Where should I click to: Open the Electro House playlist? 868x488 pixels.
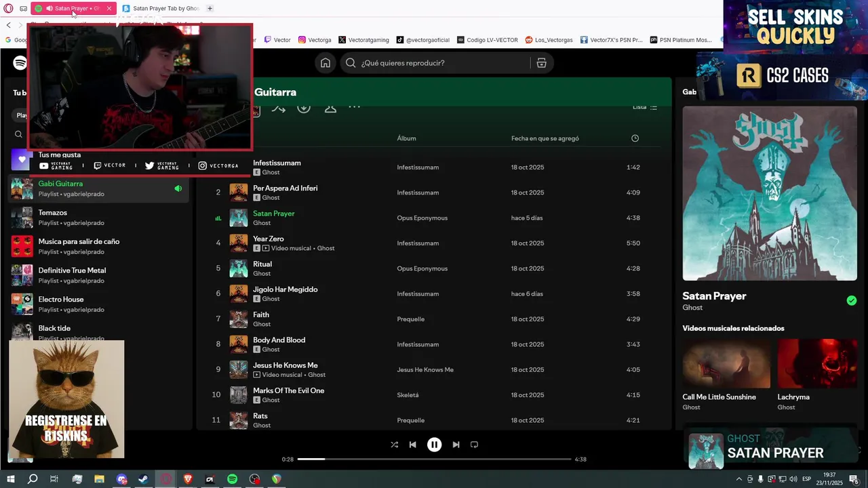pos(99,304)
